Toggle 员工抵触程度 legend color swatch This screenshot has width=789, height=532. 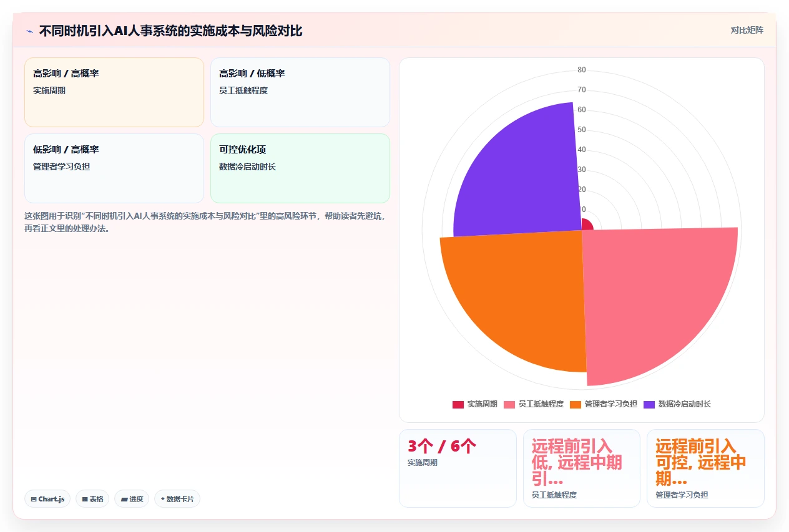point(509,404)
